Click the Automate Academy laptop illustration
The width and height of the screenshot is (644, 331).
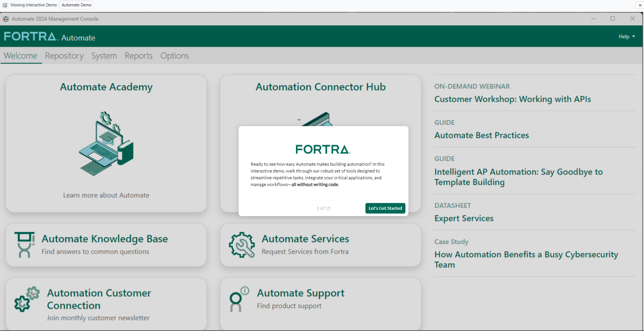tap(106, 144)
